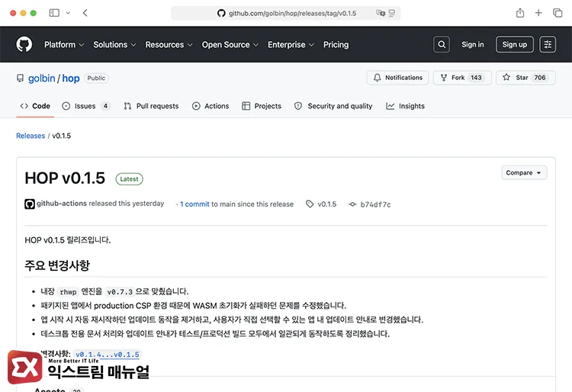Viewport: 572px width, 392px height.
Task: Click the github-actions avatar icon
Action: tap(30, 204)
